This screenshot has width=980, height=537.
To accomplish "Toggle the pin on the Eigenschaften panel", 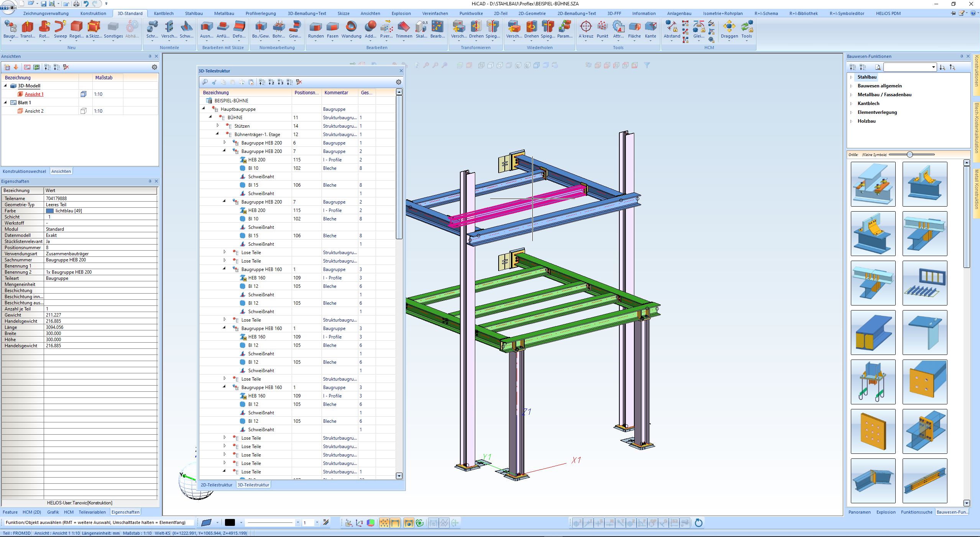I will coord(150,181).
